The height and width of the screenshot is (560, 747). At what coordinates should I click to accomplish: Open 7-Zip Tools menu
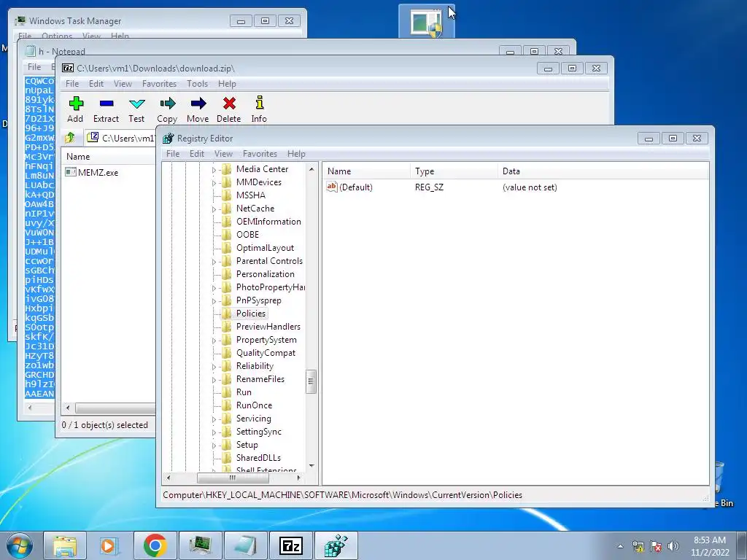point(197,84)
